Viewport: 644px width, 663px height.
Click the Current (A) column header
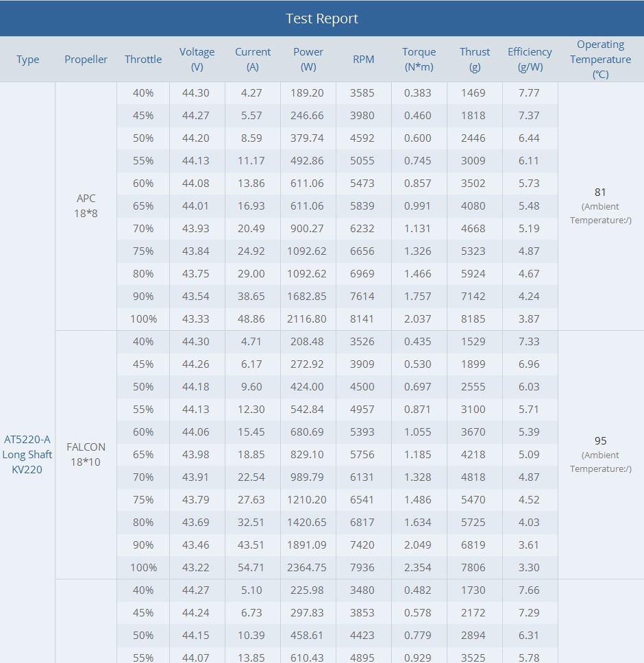click(x=252, y=59)
